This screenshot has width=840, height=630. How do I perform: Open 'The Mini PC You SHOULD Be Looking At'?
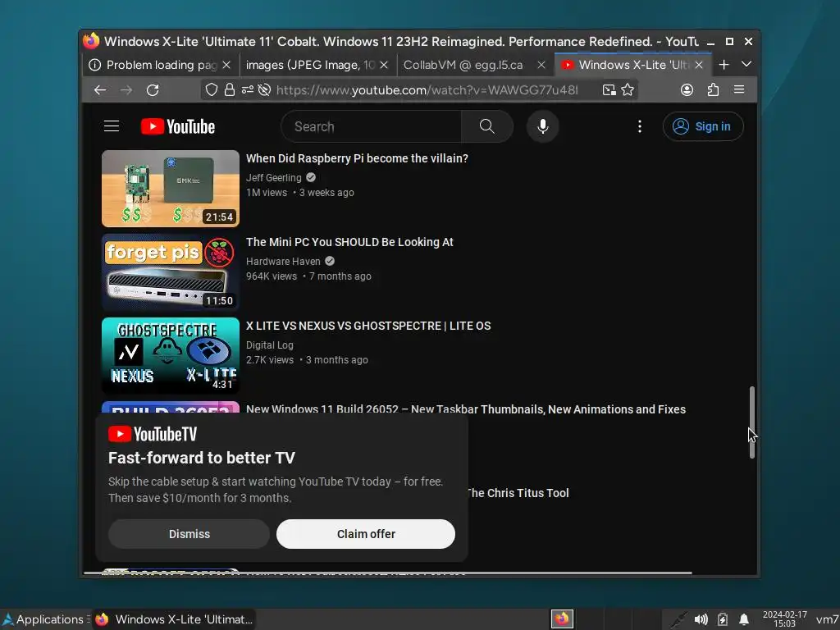pyautogui.click(x=349, y=242)
